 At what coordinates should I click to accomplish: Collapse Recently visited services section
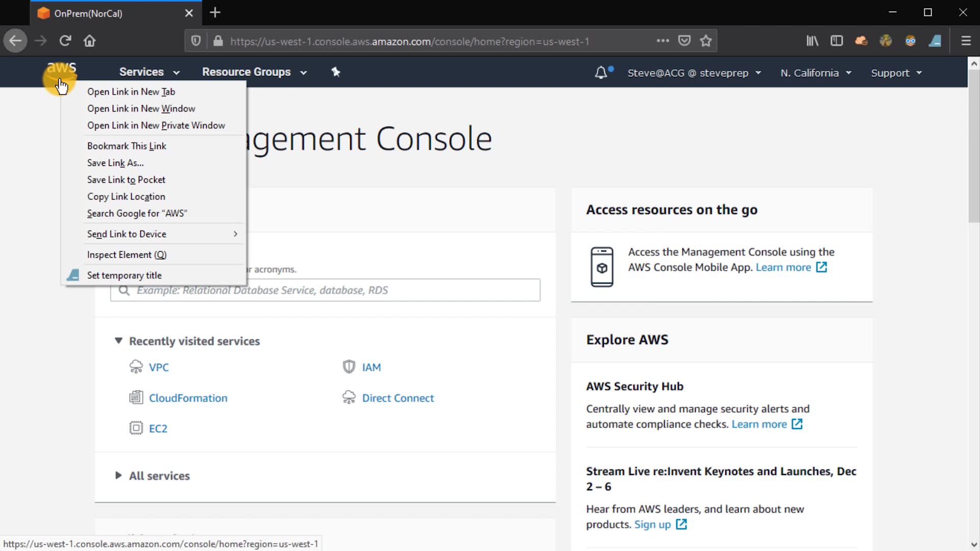point(118,341)
